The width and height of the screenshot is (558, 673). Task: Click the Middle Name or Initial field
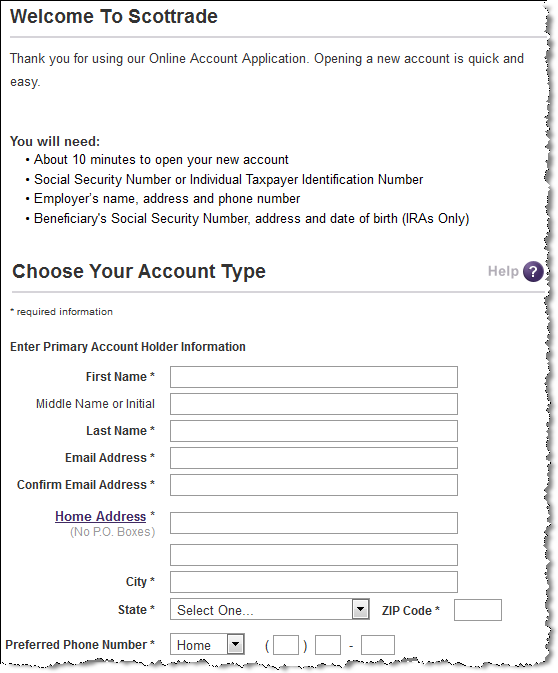314,404
